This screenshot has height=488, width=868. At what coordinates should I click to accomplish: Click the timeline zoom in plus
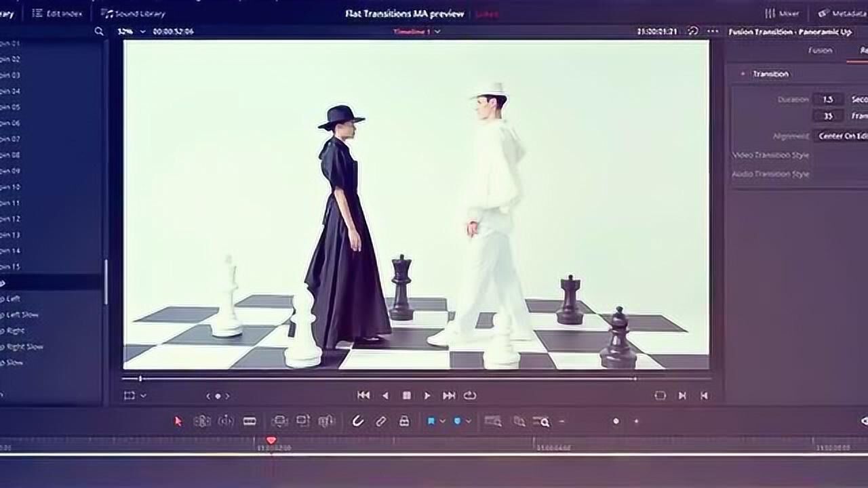click(636, 421)
